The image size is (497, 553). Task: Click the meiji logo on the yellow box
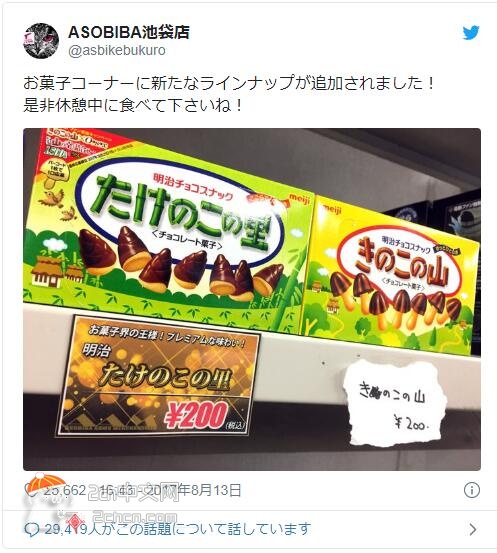coord(332,209)
